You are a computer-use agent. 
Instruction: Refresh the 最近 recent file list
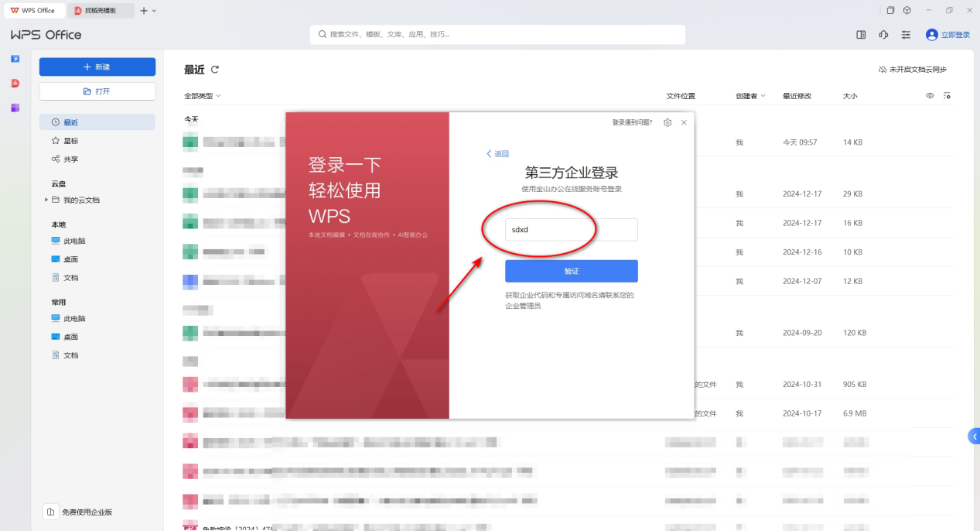pos(215,70)
